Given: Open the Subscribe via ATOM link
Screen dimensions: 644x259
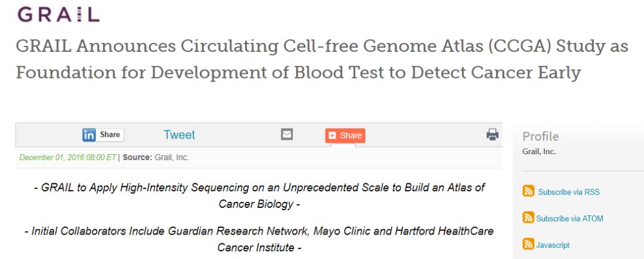Looking at the screenshot, I should coord(569,219).
